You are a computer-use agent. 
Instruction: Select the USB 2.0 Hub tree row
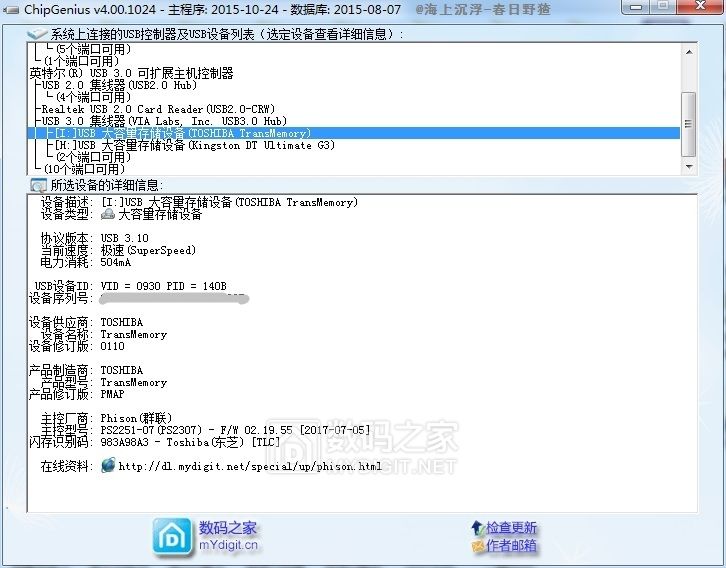coord(119,85)
